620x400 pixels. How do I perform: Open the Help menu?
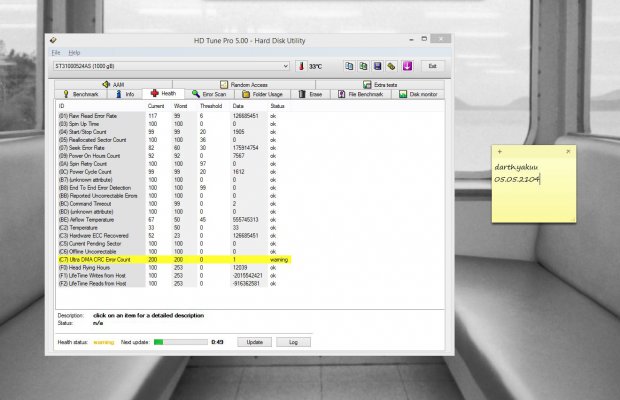point(74,53)
